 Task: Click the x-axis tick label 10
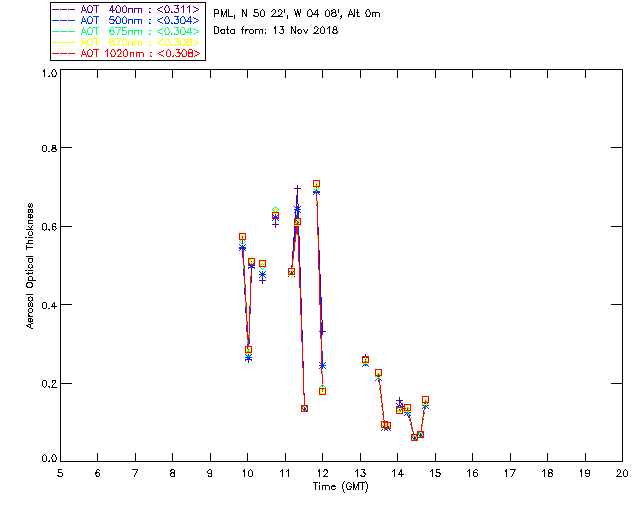coord(247,473)
